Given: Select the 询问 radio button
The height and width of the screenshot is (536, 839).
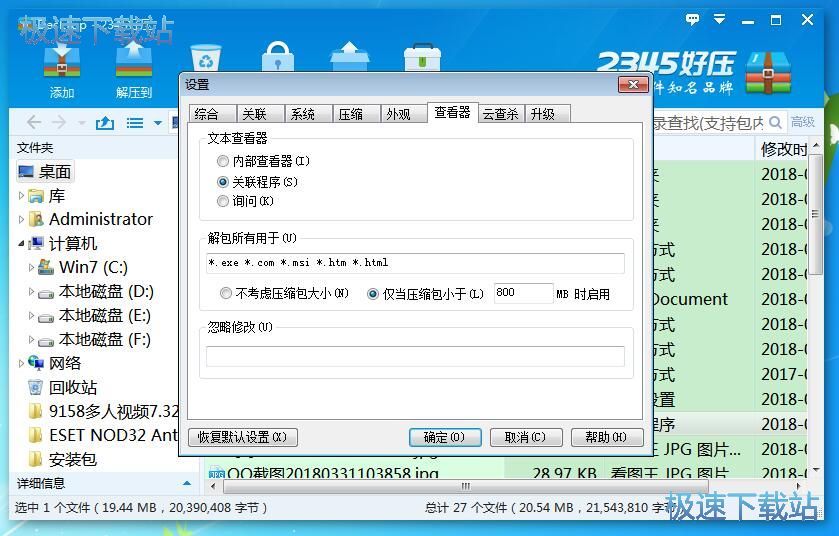Looking at the screenshot, I should [223, 201].
